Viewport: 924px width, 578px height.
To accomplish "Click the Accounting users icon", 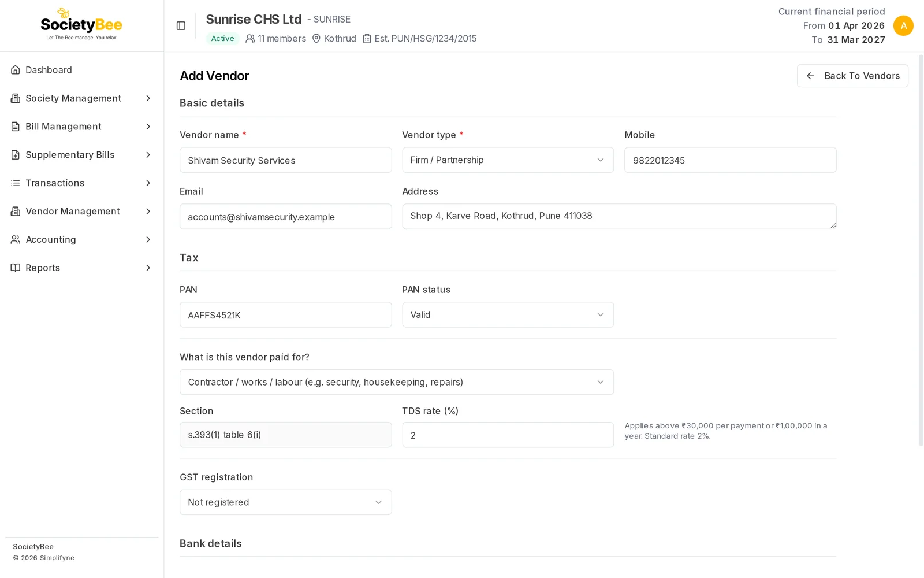I will click(x=16, y=239).
